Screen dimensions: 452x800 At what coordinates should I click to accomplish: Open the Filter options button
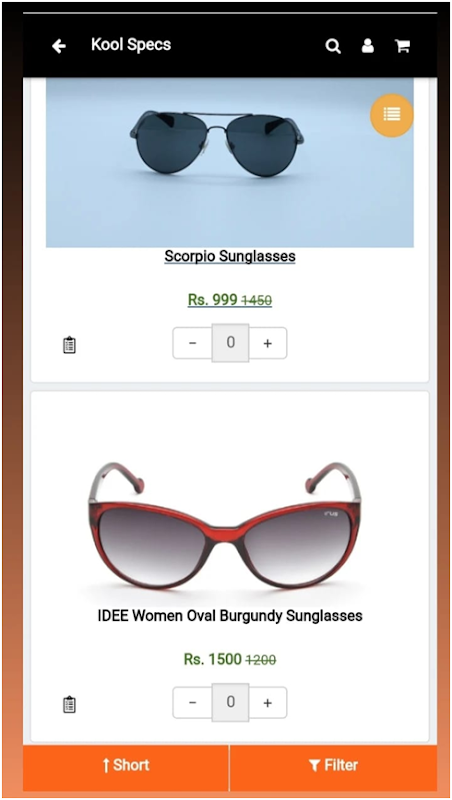(334, 765)
